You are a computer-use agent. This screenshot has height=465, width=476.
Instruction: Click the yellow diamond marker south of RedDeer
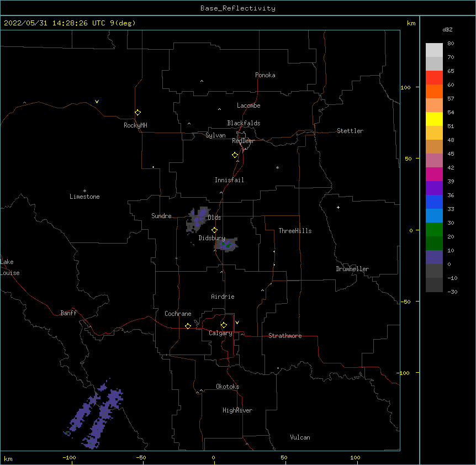[x=235, y=155]
